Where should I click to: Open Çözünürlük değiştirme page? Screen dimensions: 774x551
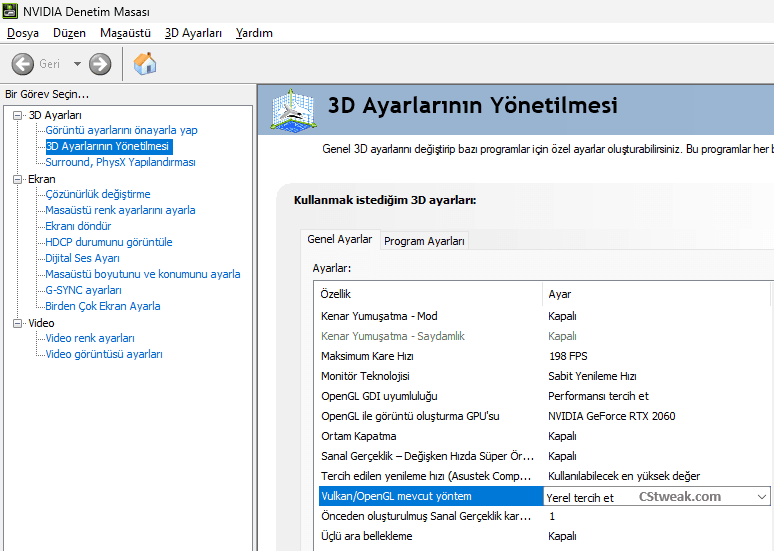coord(98,194)
